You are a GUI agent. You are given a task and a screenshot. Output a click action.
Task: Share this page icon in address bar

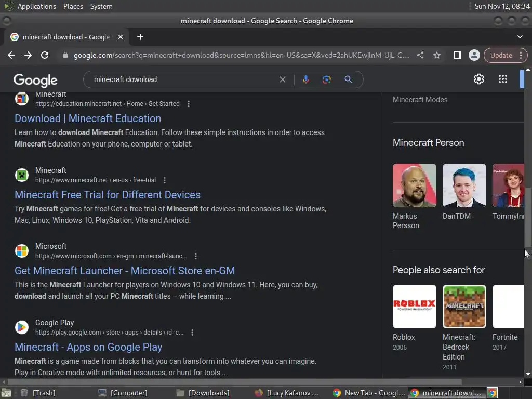tap(420, 55)
